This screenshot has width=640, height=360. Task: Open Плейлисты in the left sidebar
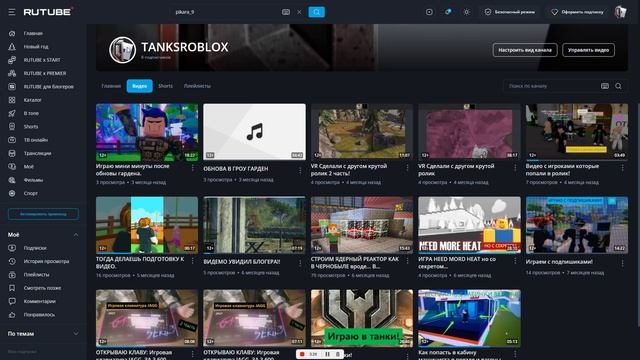36,275
